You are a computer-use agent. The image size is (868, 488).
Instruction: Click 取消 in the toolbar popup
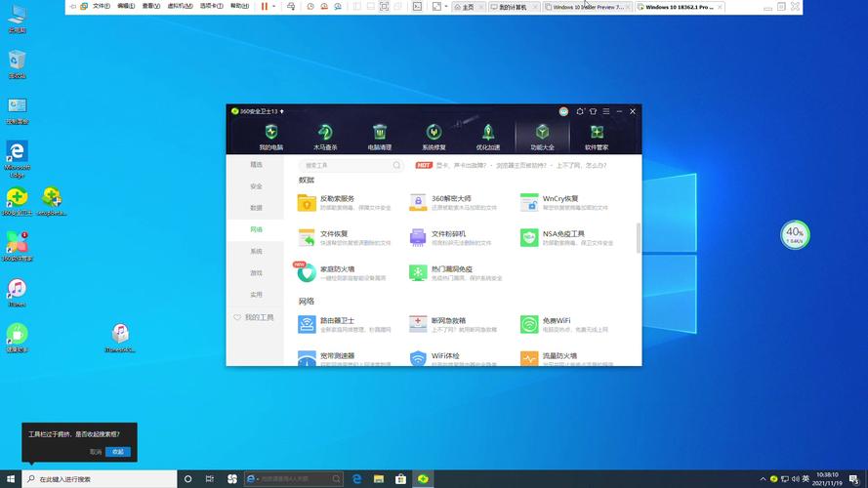(96, 452)
